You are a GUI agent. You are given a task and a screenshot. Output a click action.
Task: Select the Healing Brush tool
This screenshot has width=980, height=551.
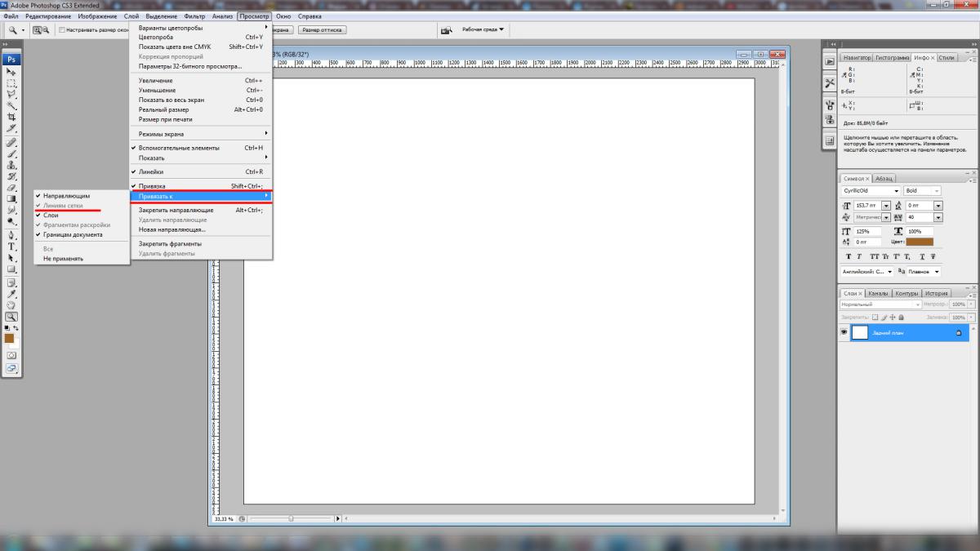tap(12, 140)
